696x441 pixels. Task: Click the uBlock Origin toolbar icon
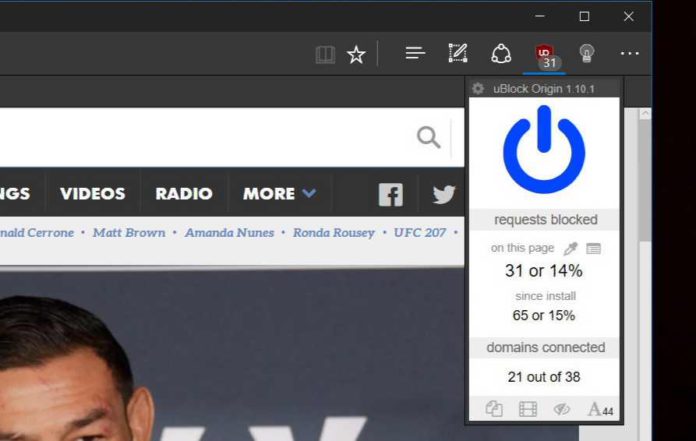click(545, 56)
